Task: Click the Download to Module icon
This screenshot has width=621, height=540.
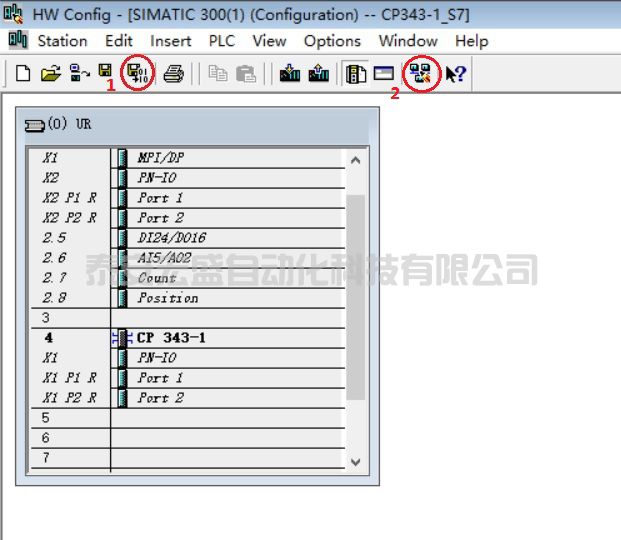Action: (290, 74)
